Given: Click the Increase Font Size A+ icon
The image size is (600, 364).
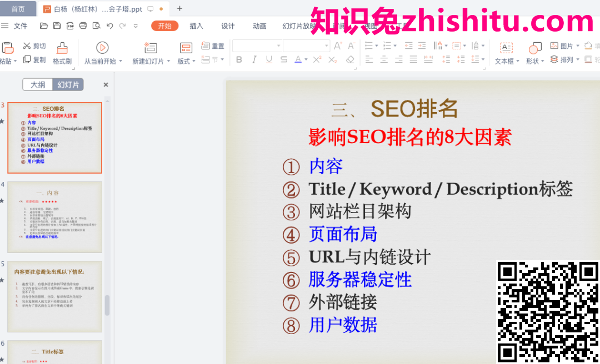Looking at the screenshot, I should click(338, 46).
